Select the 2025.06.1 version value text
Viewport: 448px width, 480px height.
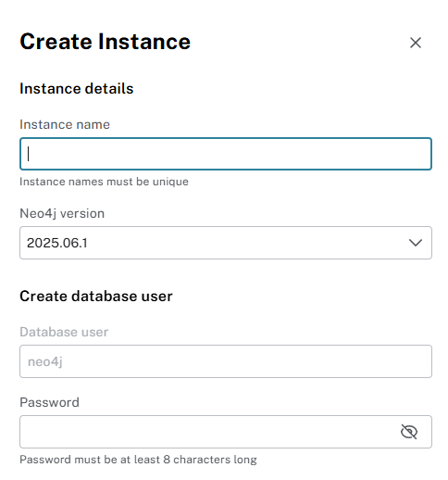tap(57, 243)
